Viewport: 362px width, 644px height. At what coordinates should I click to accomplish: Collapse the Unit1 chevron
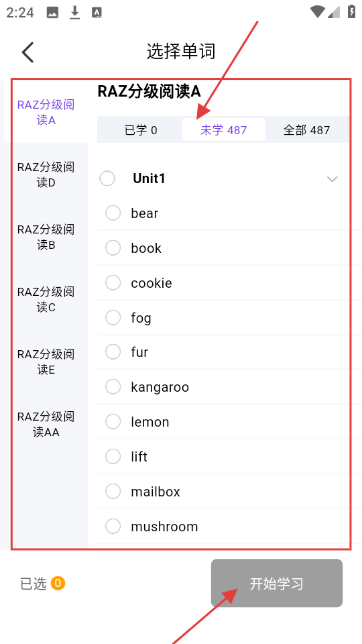pyautogui.click(x=332, y=179)
